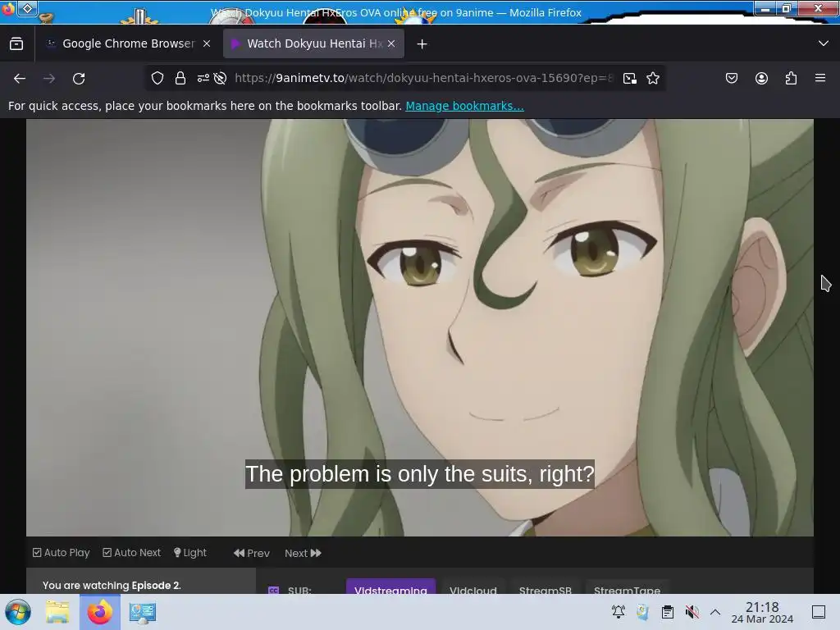Click the forward navigation arrow
Viewport: 840px width, 630px height.
click(49, 79)
